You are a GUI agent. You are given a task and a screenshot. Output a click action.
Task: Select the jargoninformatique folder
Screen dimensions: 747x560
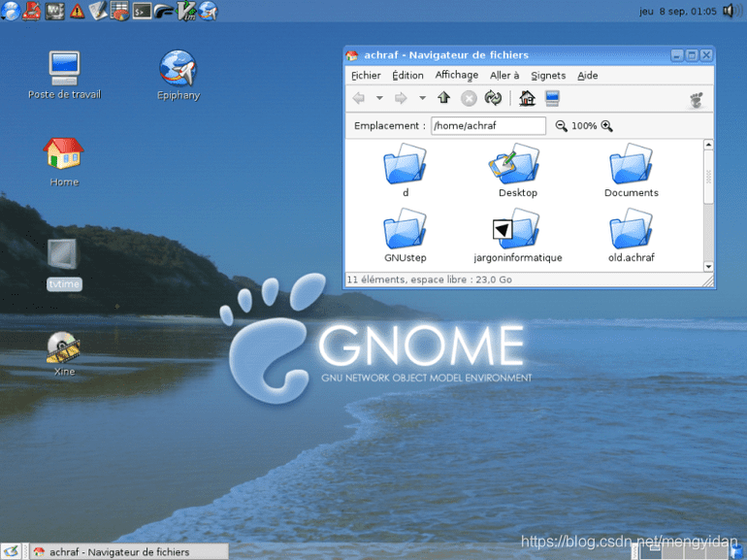(x=517, y=236)
